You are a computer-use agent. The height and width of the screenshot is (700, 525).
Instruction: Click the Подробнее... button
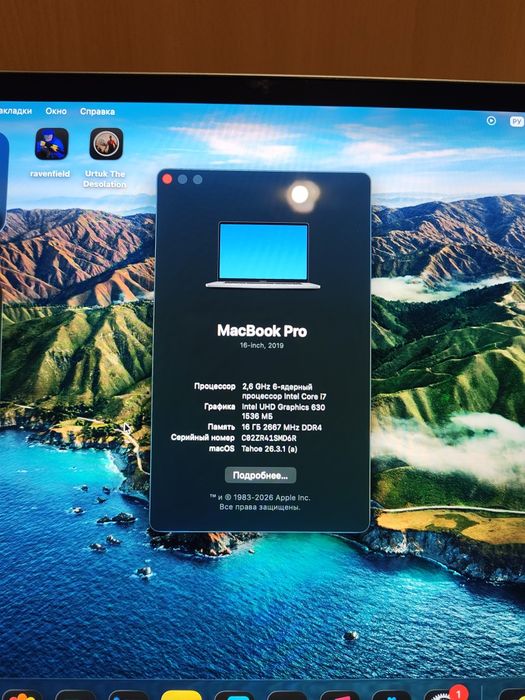click(260, 475)
